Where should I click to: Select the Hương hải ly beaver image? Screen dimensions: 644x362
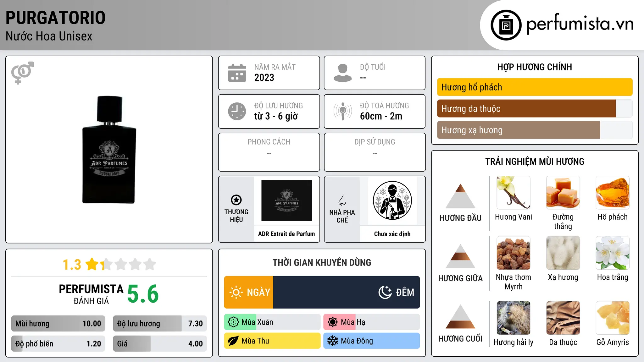click(514, 318)
